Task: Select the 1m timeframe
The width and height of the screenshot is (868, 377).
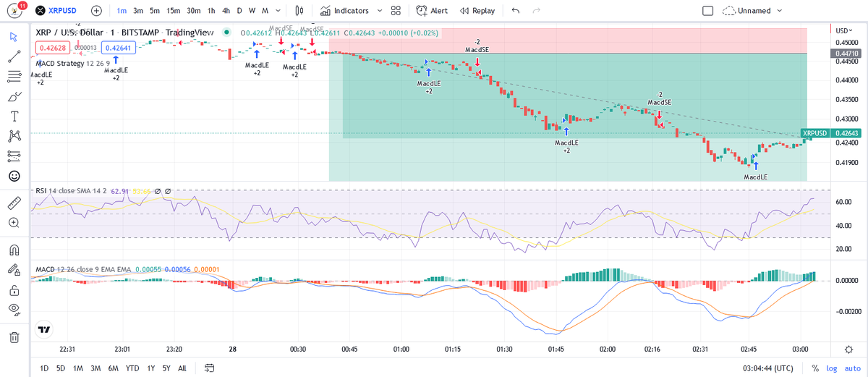Action: coord(122,11)
